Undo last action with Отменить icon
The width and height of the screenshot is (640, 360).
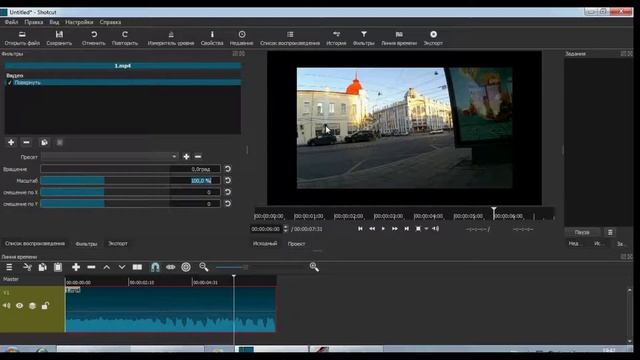pyautogui.click(x=93, y=38)
